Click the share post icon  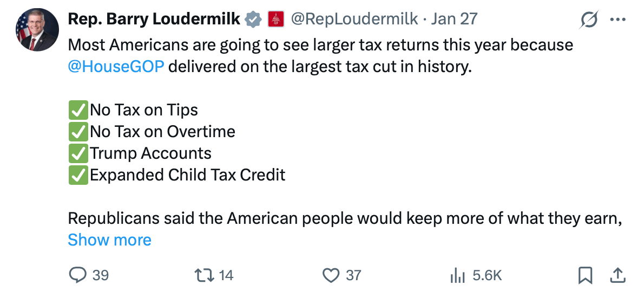[617, 275]
